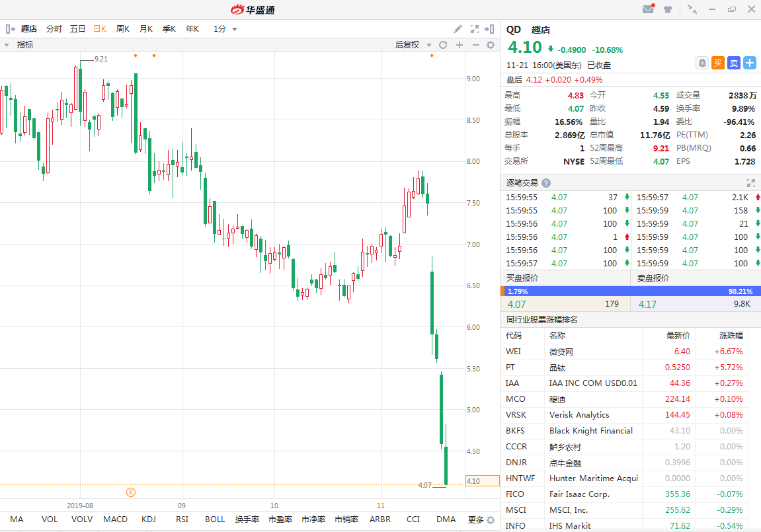The height and width of the screenshot is (532, 761).
Task: Select the pencil drawing tool above the chart
Action: (x=458, y=29)
